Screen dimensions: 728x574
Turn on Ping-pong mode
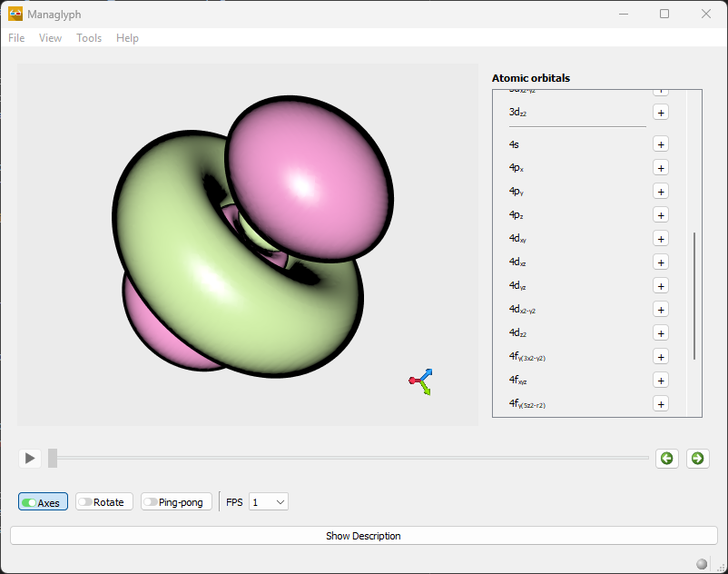click(176, 502)
